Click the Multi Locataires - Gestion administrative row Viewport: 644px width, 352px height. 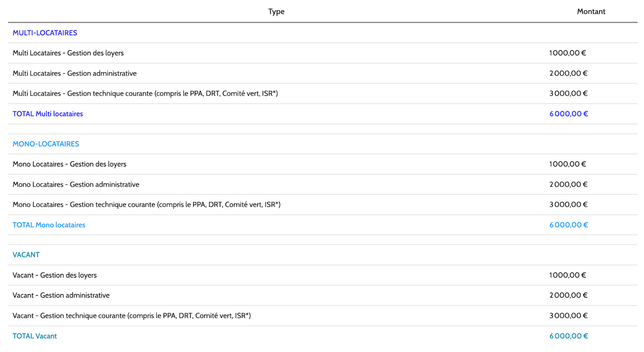click(x=323, y=73)
